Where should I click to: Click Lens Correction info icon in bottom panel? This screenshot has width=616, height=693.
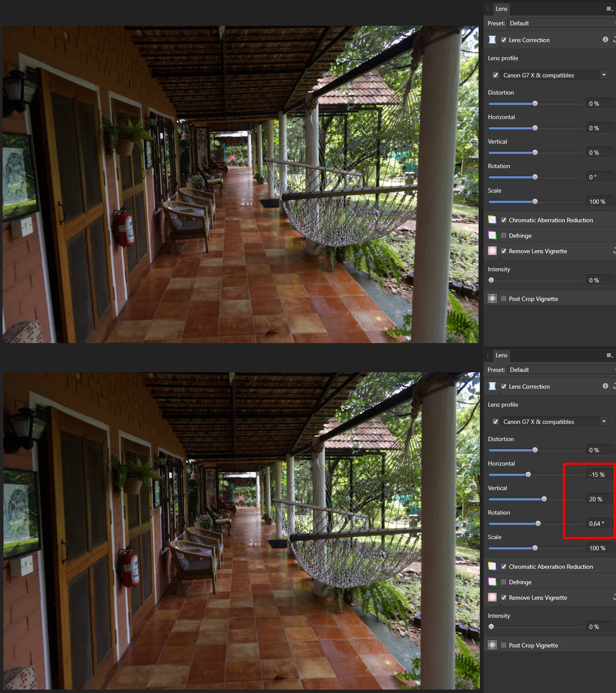pyautogui.click(x=605, y=386)
